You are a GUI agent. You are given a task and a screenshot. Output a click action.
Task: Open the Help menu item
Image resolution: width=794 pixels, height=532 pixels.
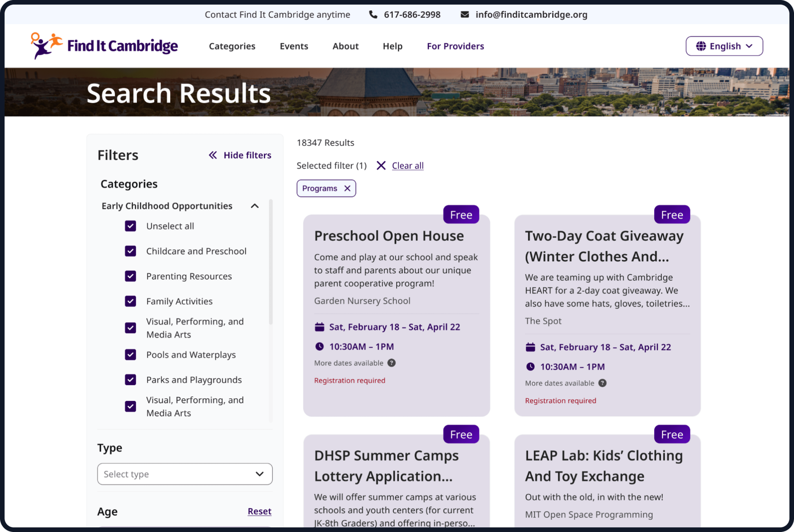click(x=393, y=46)
